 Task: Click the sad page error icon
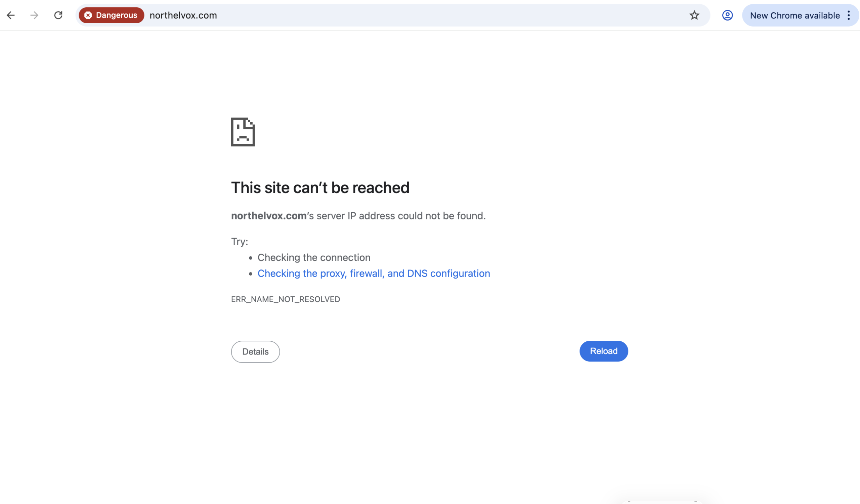[243, 132]
